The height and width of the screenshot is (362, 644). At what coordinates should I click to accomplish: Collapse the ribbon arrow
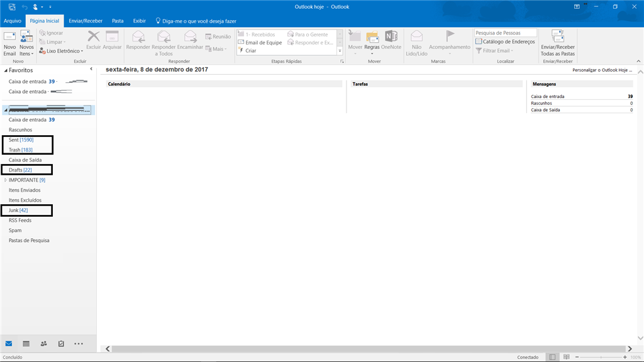coord(638,61)
